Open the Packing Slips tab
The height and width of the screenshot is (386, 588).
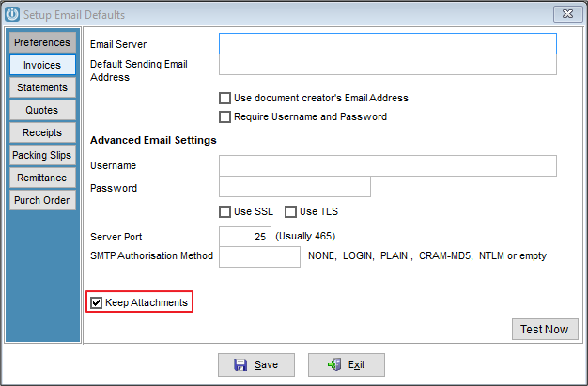pos(42,155)
